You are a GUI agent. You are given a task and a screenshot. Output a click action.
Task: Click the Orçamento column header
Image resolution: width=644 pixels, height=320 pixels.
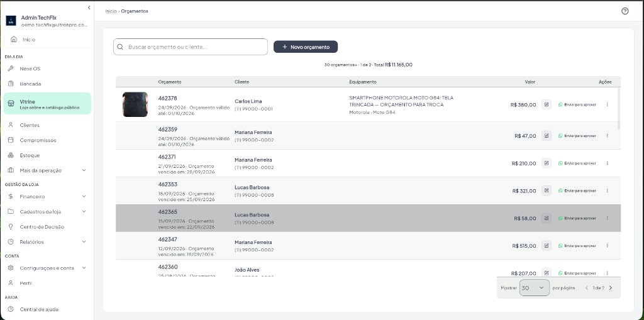[x=170, y=82]
